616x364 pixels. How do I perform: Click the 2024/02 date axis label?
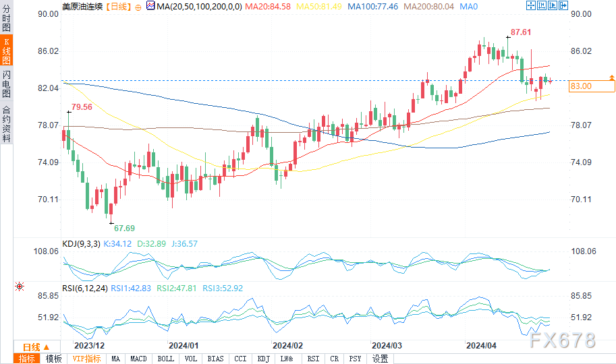[287, 346]
